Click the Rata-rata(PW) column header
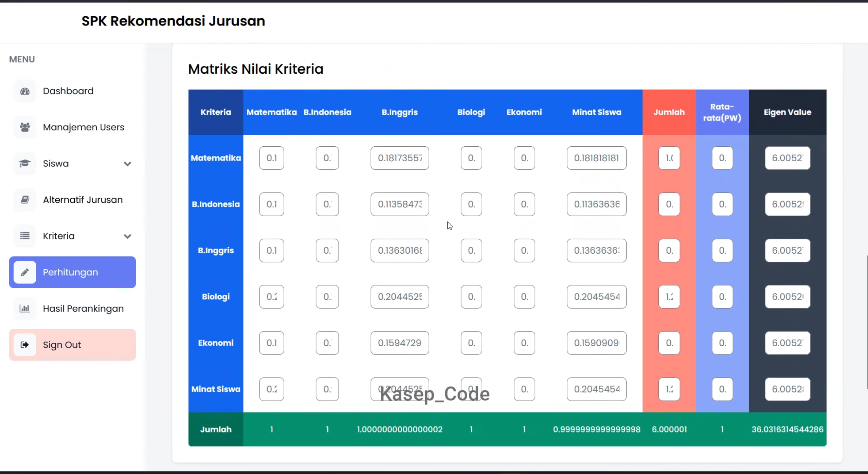868x474 pixels. pyautogui.click(x=722, y=112)
